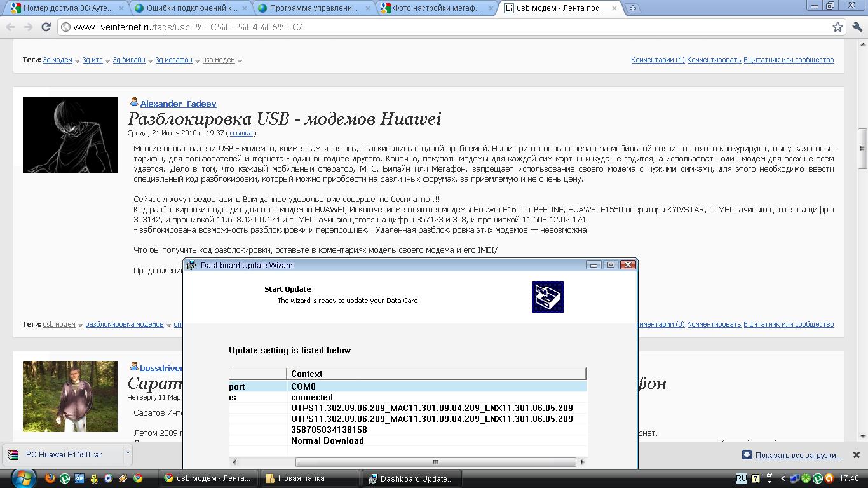
Task: Open 'разблокировка модемов' tag link
Action: click(x=125, y=324)
